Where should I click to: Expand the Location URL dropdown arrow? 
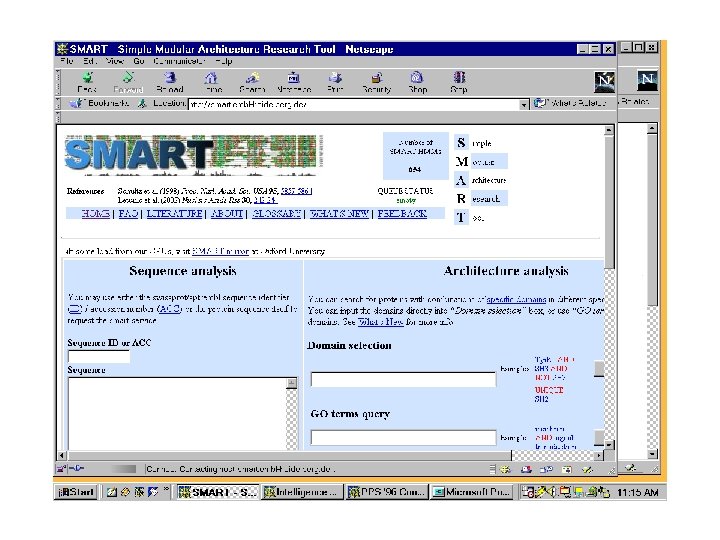523,105
